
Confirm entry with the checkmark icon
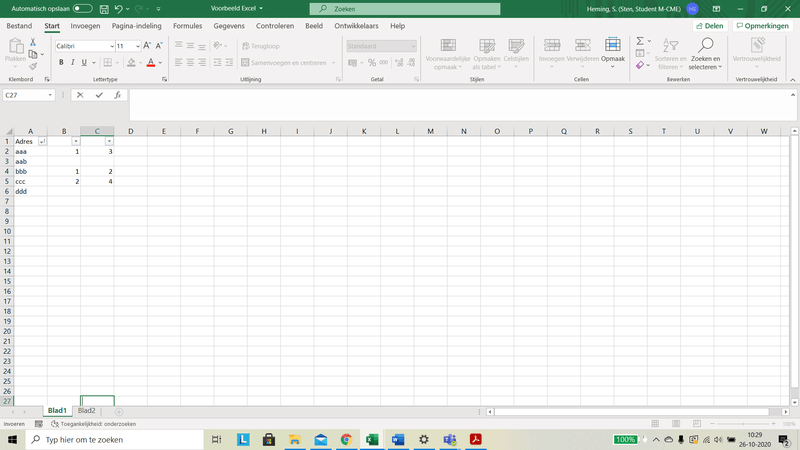(x=99, y=95)
